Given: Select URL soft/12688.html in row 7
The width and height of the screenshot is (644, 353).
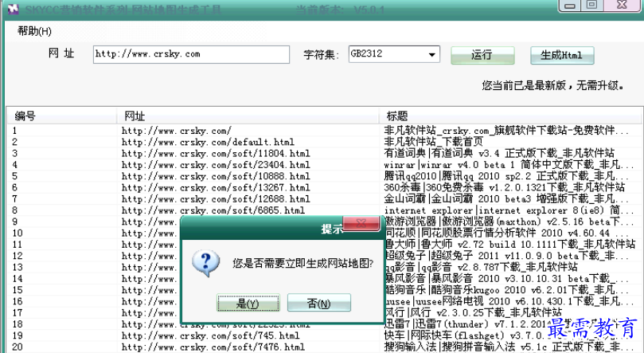Looking at the screenshot, I should click(x=216, y=199).
